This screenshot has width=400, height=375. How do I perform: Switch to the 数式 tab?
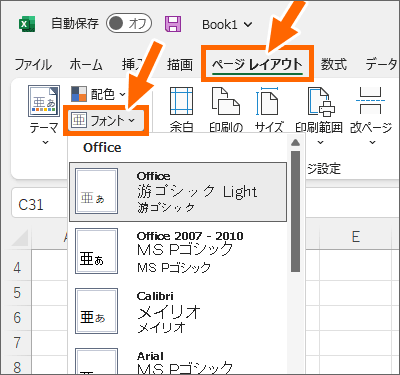coord(334,64)
